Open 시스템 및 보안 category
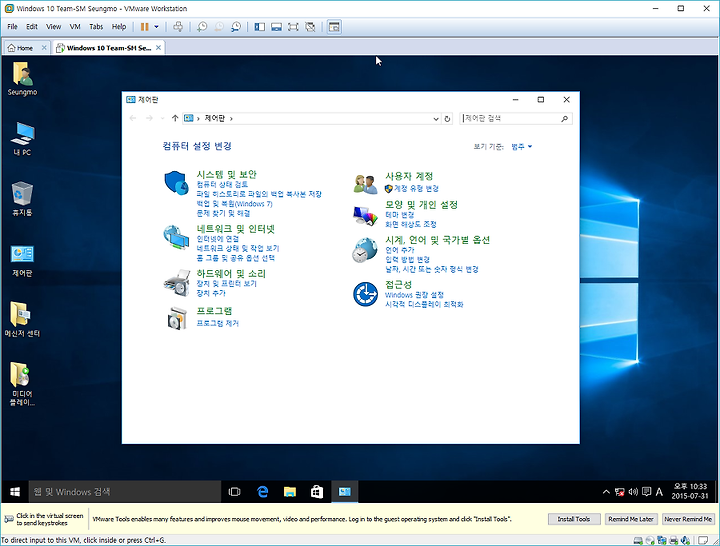The width and height of the screenshot is (720, 546). pos(226,174)
